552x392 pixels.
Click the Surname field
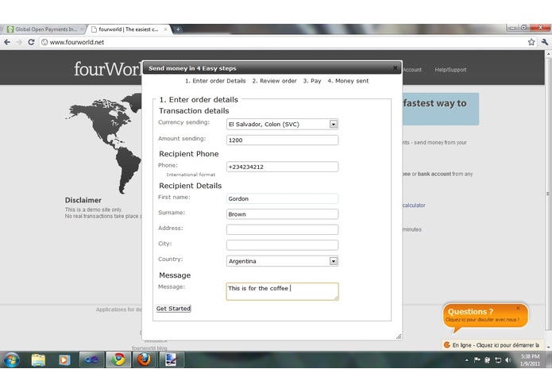[x=282, y=214]
